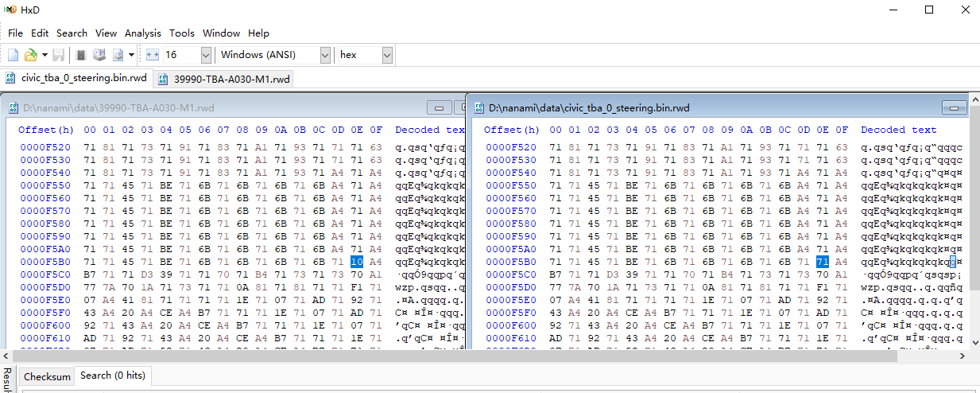The height and width of the screenshot is (393, 980).
Task: Click offset 0000F5F0 in the left window
Action: coord(45,313)
